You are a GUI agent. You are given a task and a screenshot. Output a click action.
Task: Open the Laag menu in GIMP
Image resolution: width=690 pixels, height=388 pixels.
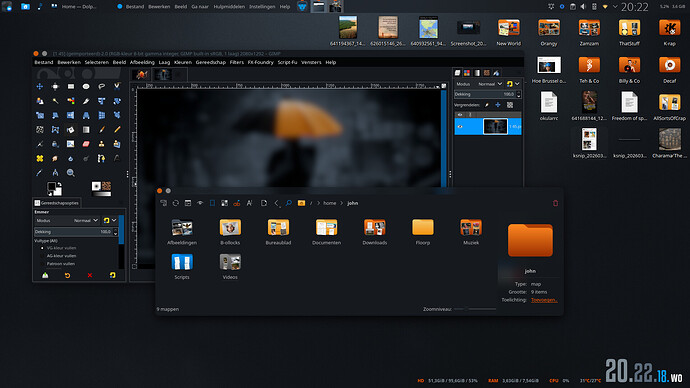click(164, 62)
